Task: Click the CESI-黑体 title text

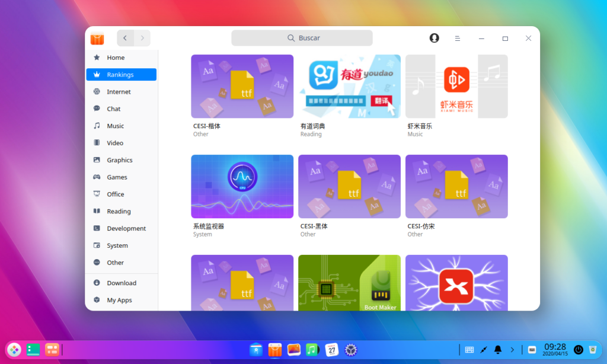Action: [314, 226]
